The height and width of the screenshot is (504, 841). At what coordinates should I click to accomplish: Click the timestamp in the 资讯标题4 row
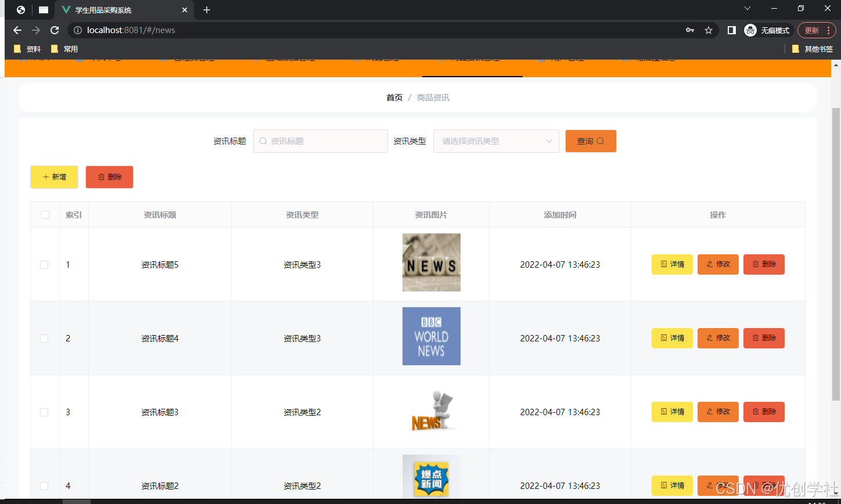coord(560,339)
